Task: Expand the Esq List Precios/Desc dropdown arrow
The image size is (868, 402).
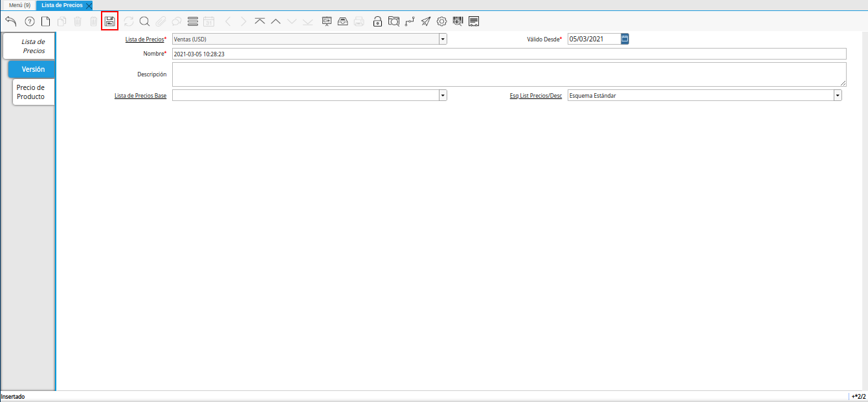Action: pos(838,95)
